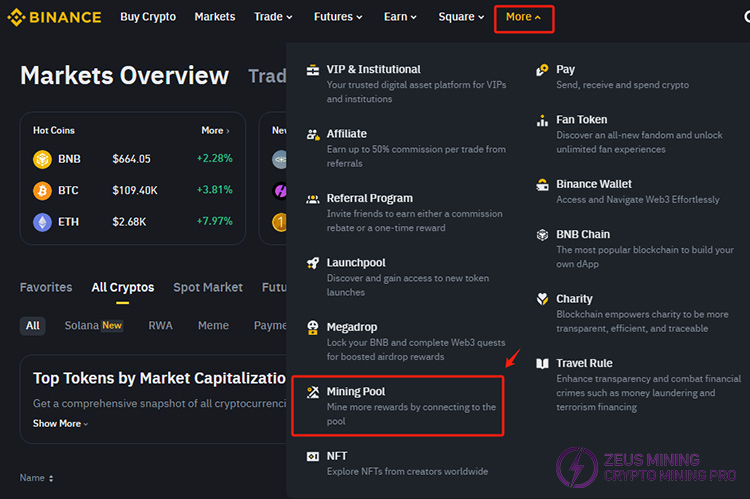The width and height of the screenshot is (750, 499).
Task: Click the Charity heart icon
Action: (542, 299)
